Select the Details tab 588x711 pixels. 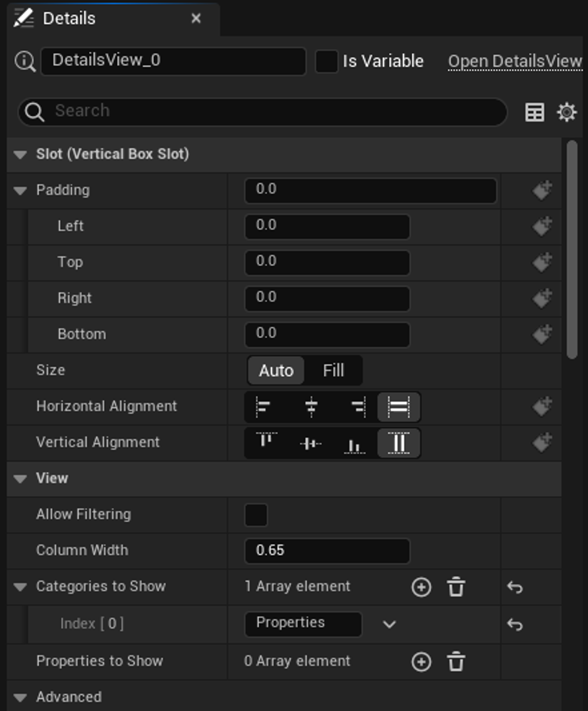point(69,18)
